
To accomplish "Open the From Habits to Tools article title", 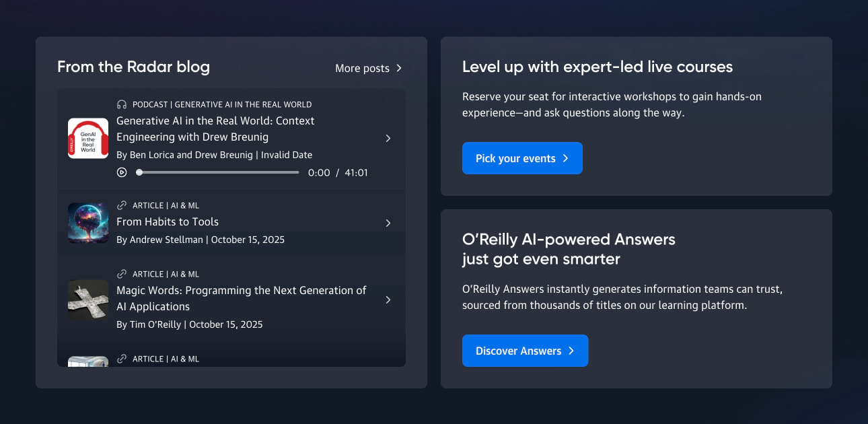I will (168, 221).
